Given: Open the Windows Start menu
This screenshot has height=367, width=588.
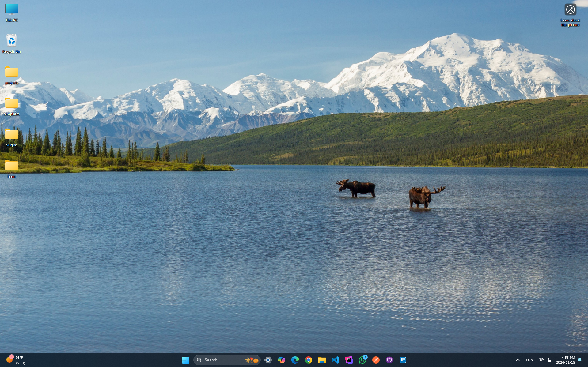Looking at the screenshot, I should tap(186, 360).
